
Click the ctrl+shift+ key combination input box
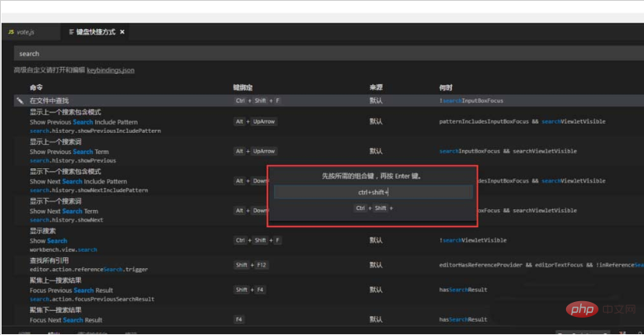click(x=373, y=192)
